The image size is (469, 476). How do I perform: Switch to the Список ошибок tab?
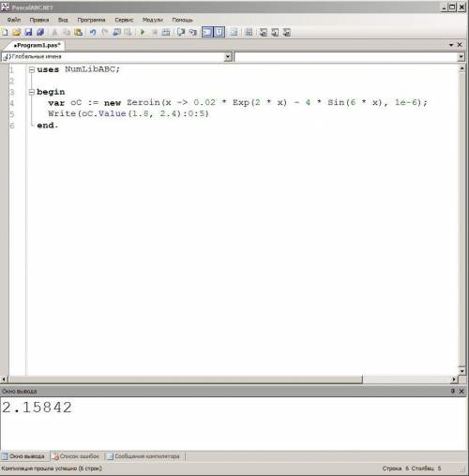click(76, 456)
